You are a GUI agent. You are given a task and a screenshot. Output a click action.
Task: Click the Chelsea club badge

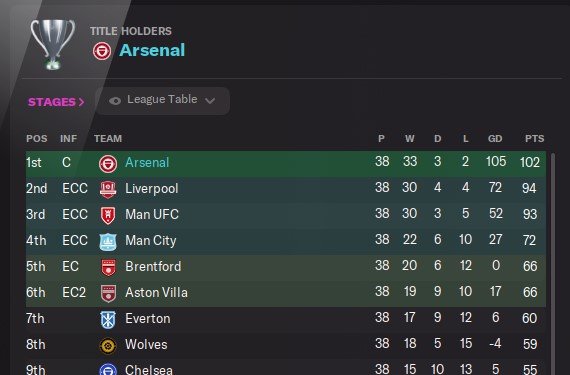pos(108,370)
